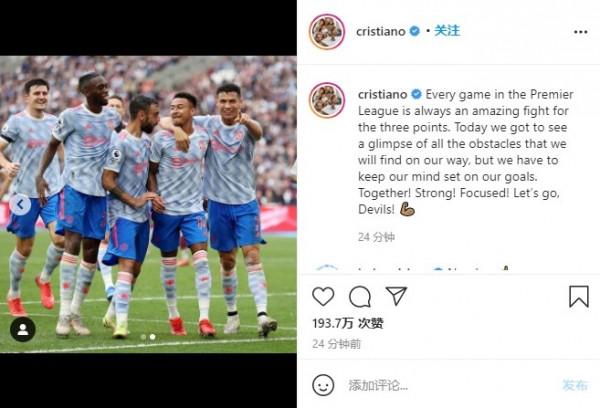Open cristiano username link in header

[x=381, y=31]
